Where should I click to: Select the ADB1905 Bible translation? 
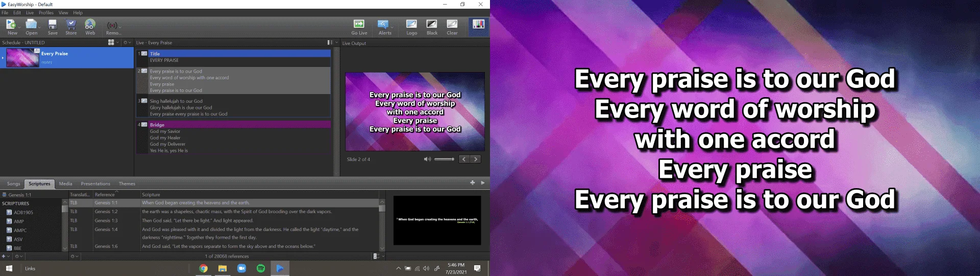23,212
